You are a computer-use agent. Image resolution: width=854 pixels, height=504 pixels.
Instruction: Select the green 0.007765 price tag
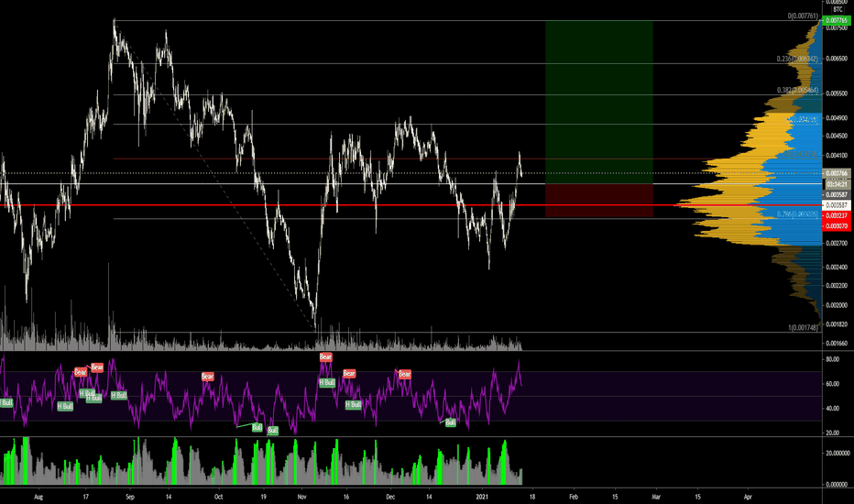[x=836, y=21]
